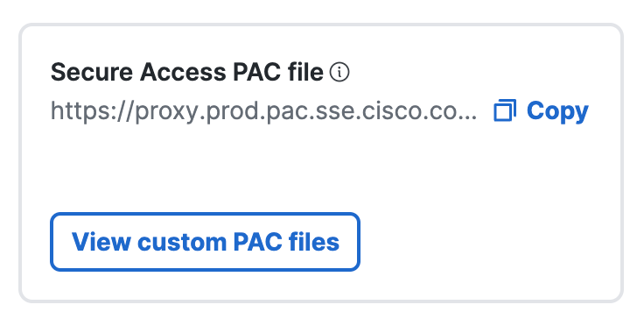The width and height of the screenshot is (644, 326).
Task: Click the word 'View' on the bottom button
Action: [x=101, y=242]
